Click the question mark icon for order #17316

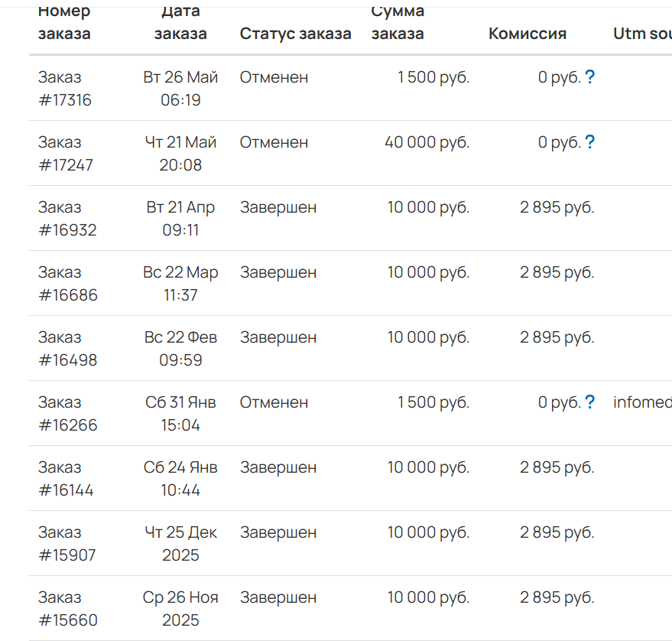pyautogui.click(x=589, y=77)
